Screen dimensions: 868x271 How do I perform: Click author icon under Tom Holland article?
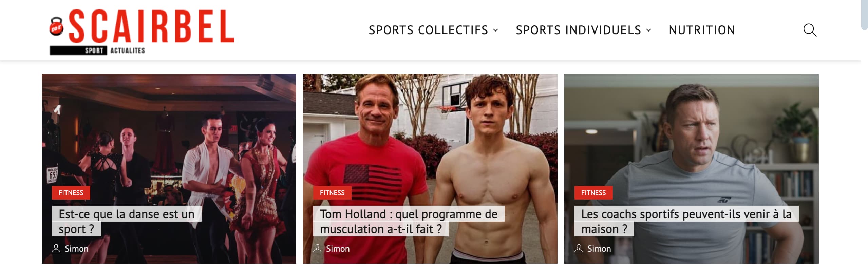tap(317, 248)
